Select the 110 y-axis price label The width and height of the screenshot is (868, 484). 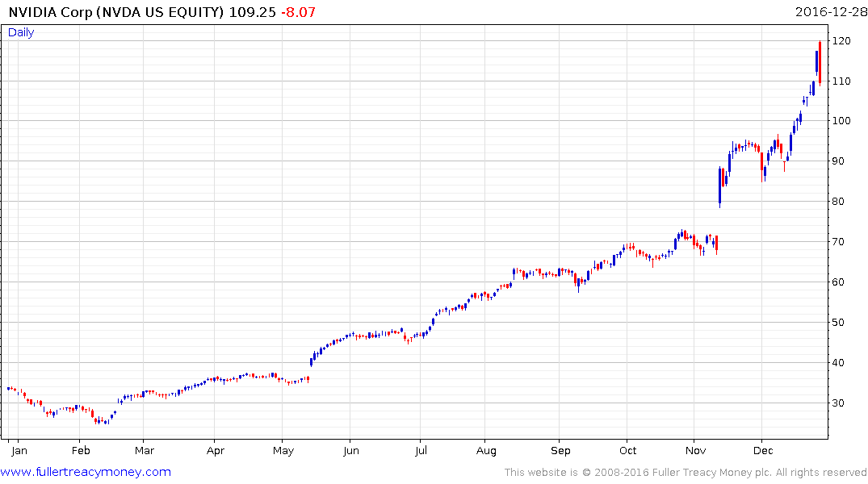[841, 81]
